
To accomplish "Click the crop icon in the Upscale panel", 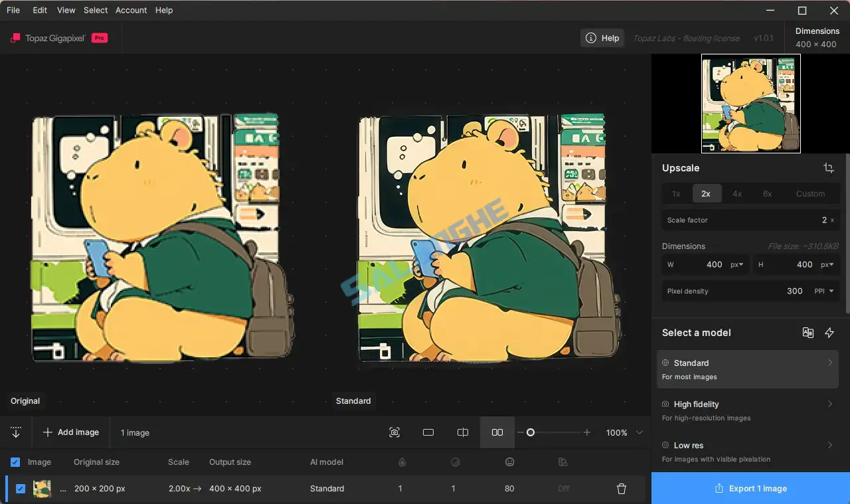I will pos(829,168).
